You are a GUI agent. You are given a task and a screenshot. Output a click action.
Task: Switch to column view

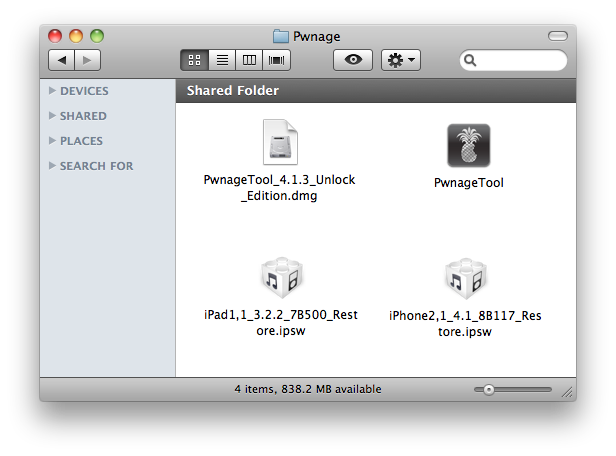[x=249, y=60]
